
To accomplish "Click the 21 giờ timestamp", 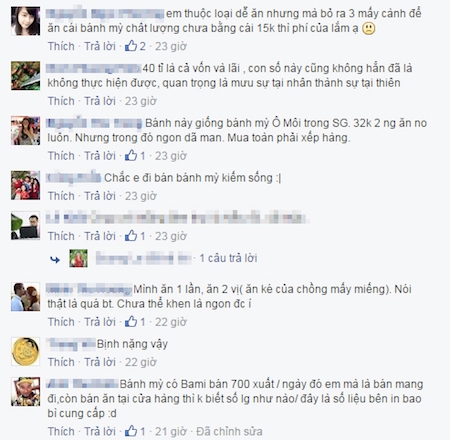I will click(x=170, y=431).
